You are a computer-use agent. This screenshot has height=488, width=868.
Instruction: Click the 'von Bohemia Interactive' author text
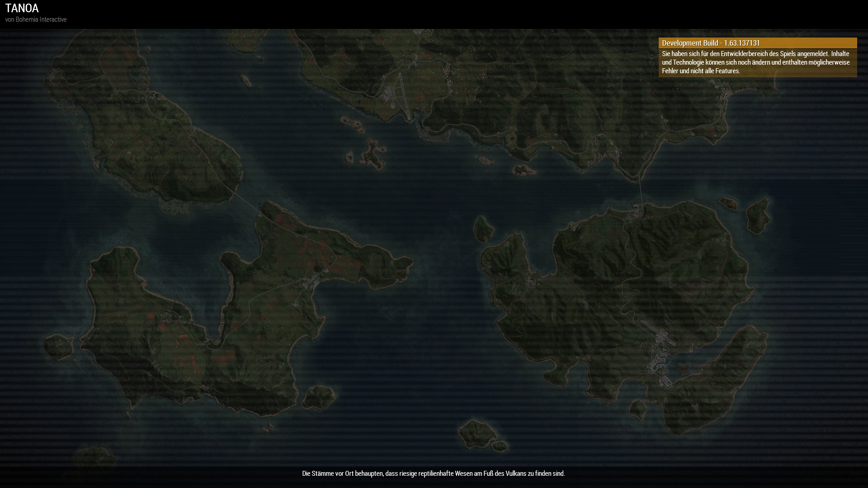pos(36,19)
